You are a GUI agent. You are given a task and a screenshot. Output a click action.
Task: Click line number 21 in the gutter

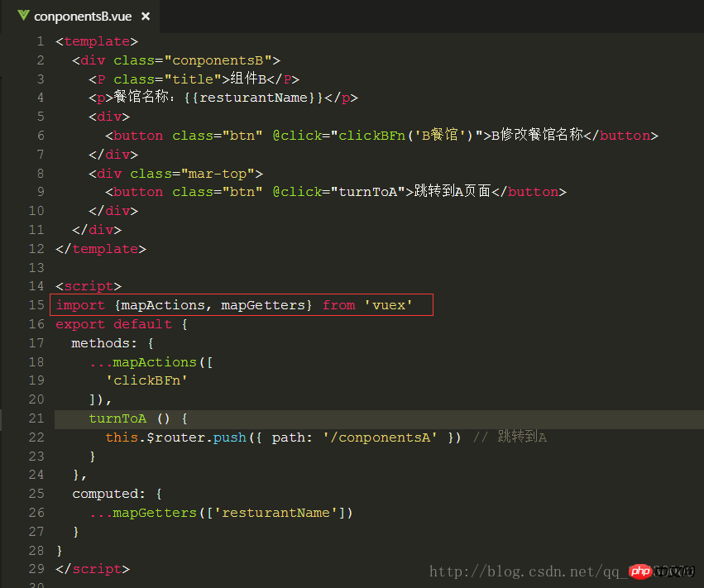click(x=37, y=418)
